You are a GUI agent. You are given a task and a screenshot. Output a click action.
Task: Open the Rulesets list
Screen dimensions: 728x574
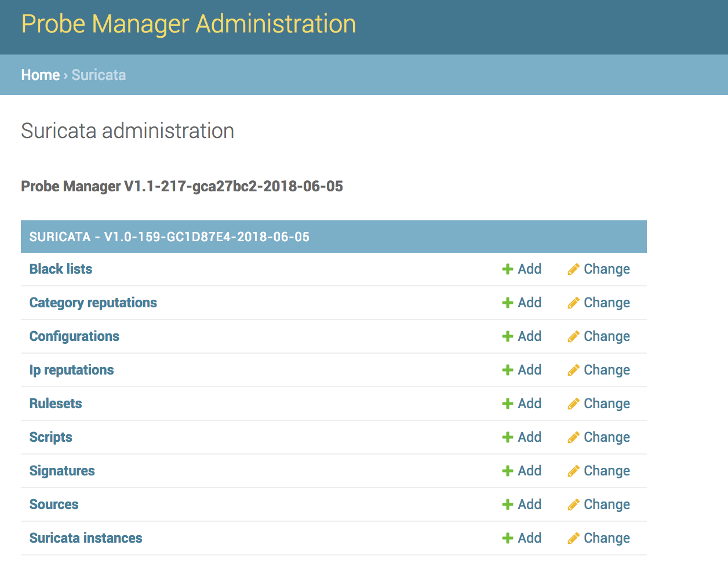click(56, 404)
